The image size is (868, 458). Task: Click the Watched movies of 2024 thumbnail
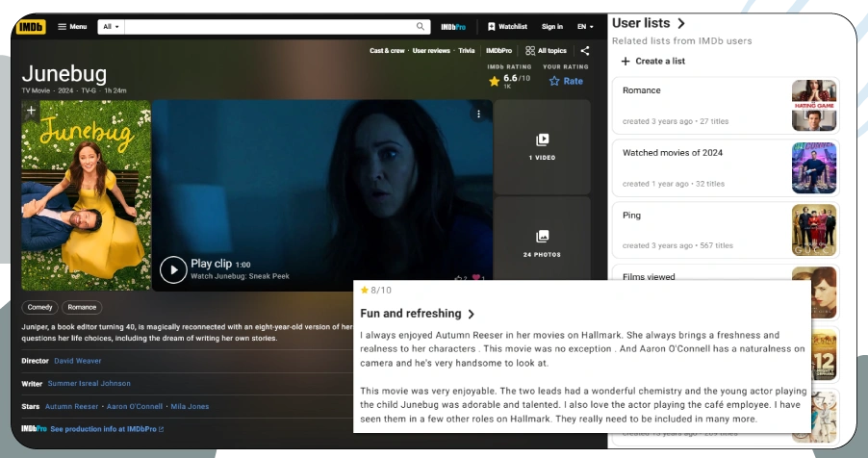[x=814, y=167]
